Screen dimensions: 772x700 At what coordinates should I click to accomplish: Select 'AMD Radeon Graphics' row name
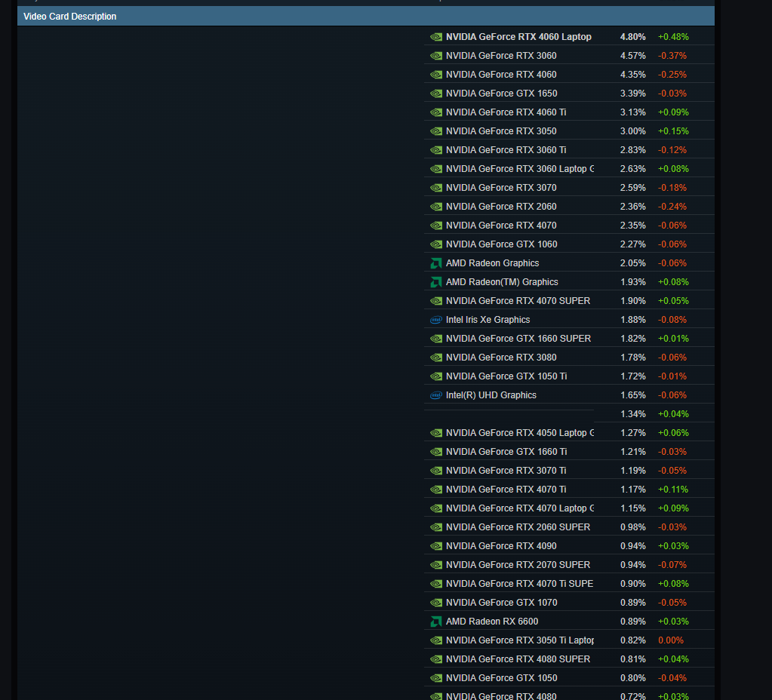[x=492, y=263]
